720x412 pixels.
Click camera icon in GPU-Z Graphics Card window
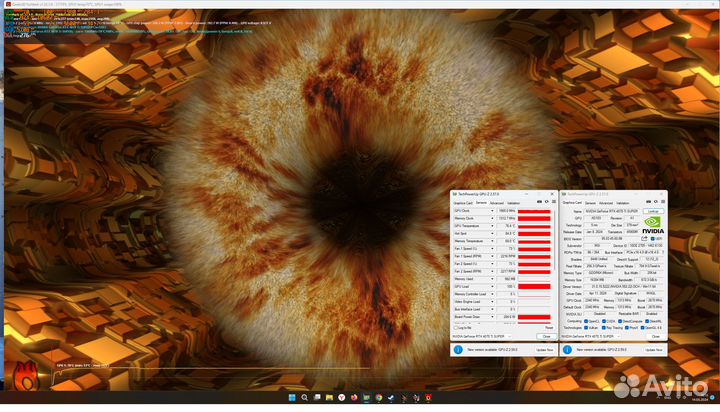[x=648, y=202]
